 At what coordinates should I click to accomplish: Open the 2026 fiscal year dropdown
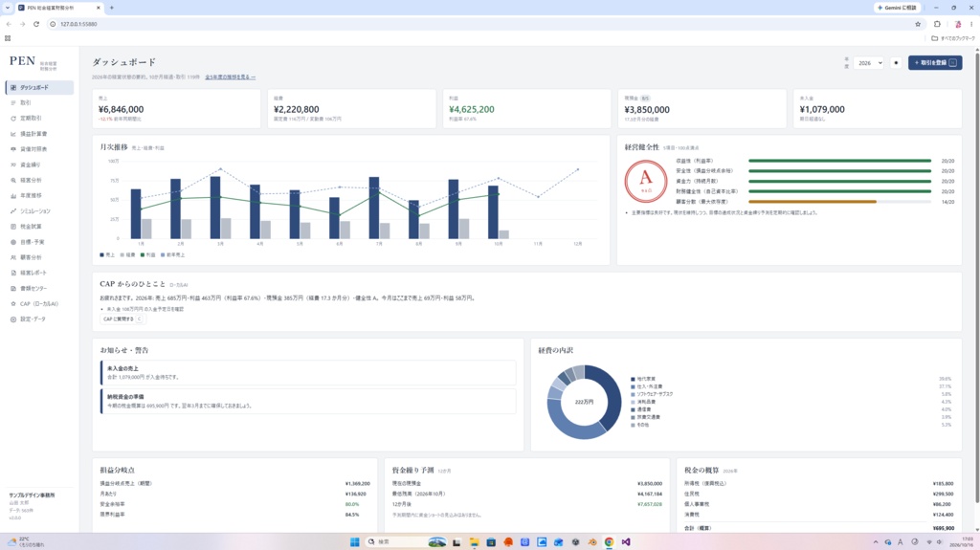[869, 62]
